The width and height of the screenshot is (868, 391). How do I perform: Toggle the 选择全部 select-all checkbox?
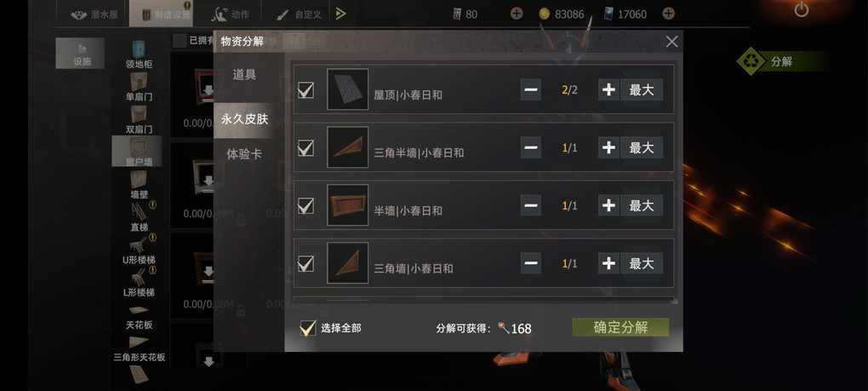(307, 328)
